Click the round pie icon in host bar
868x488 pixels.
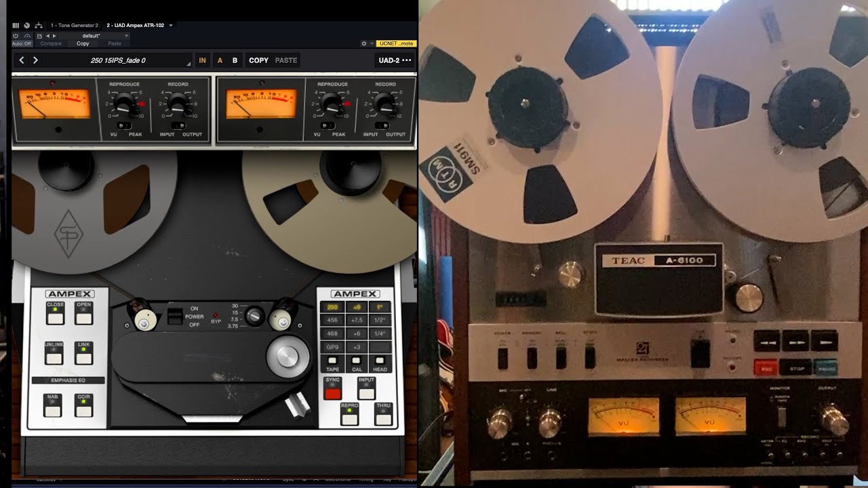[26, 25]
